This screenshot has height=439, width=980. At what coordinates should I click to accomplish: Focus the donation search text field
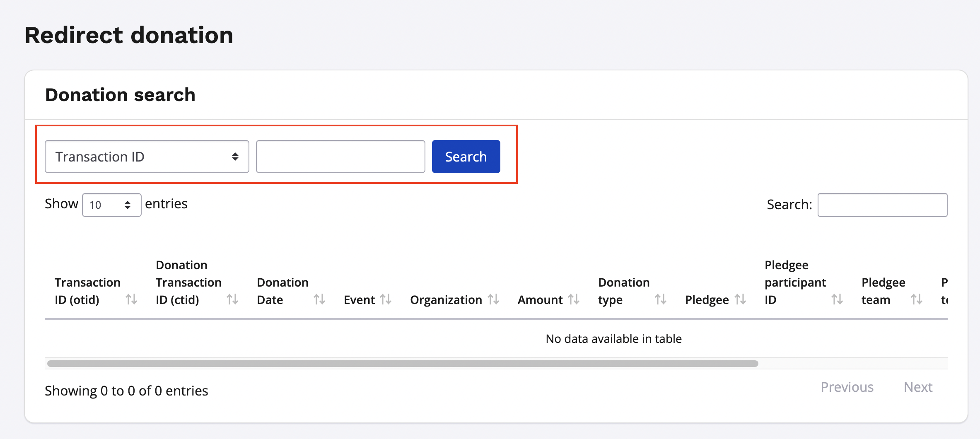(340, 157)
